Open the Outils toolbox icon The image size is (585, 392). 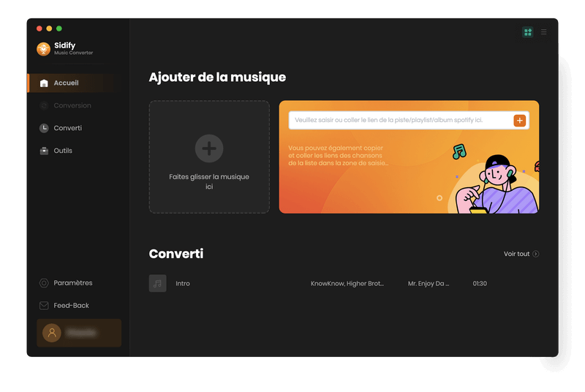[44, 151]
